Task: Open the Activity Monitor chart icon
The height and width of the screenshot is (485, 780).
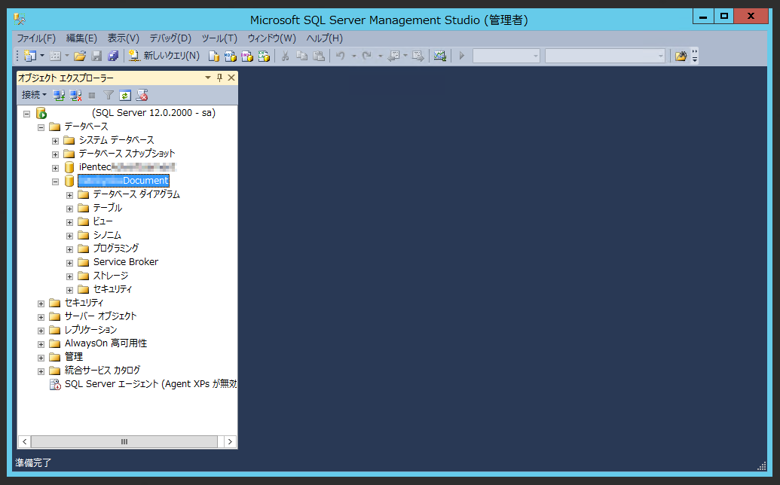Action: pyautogui.click(x=440, y=56)
